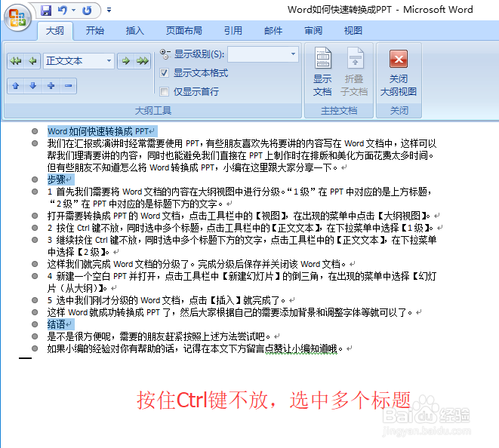
Task: Click the line starting '5 选中我们刚才分级的'
Action: 166,300
